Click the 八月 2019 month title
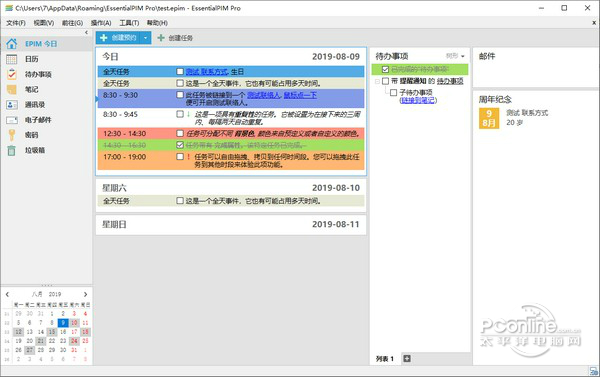The width and height of the screenshot is (600, 377). pyautogui.click(x=46, y=294)
